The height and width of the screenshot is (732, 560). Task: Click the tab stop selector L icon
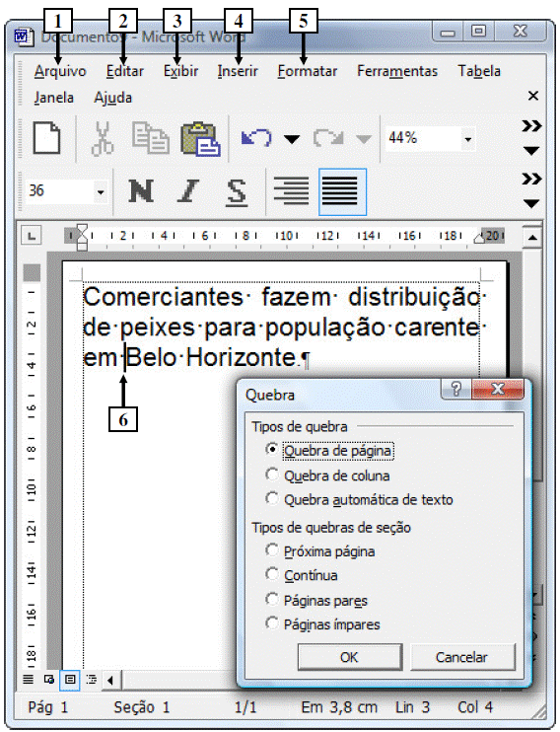(32, 236)
